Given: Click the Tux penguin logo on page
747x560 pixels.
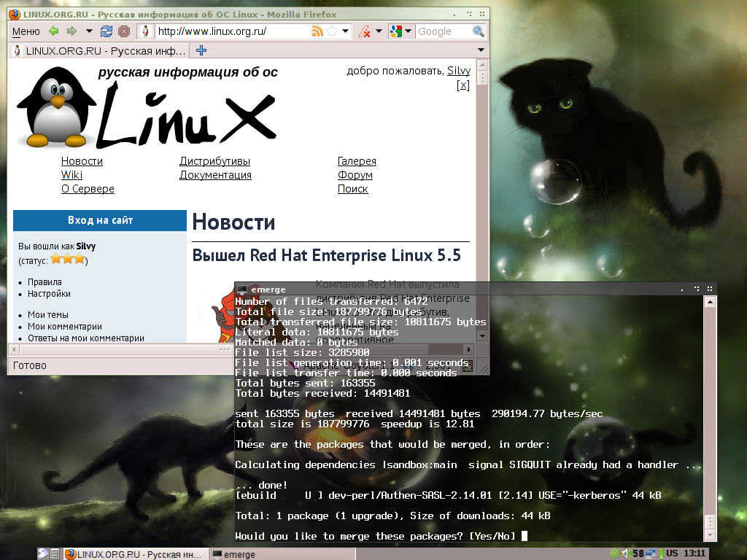Looking at the screenshot, I should pos(57,108).
